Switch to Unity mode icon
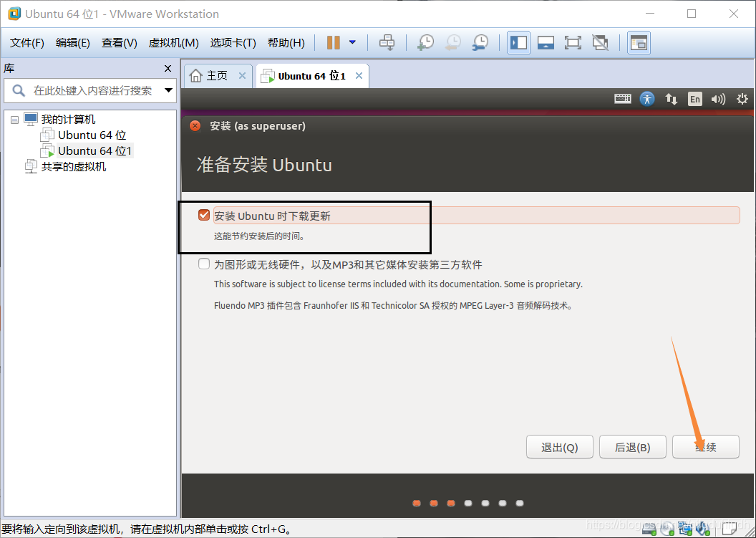 600,43
